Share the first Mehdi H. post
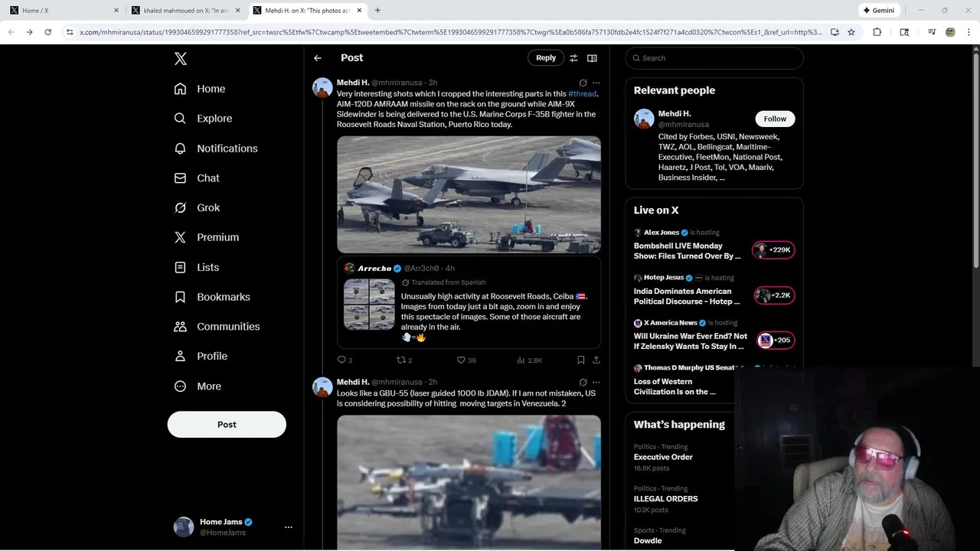Screen dimensions: 980x551 pos(596,360)
